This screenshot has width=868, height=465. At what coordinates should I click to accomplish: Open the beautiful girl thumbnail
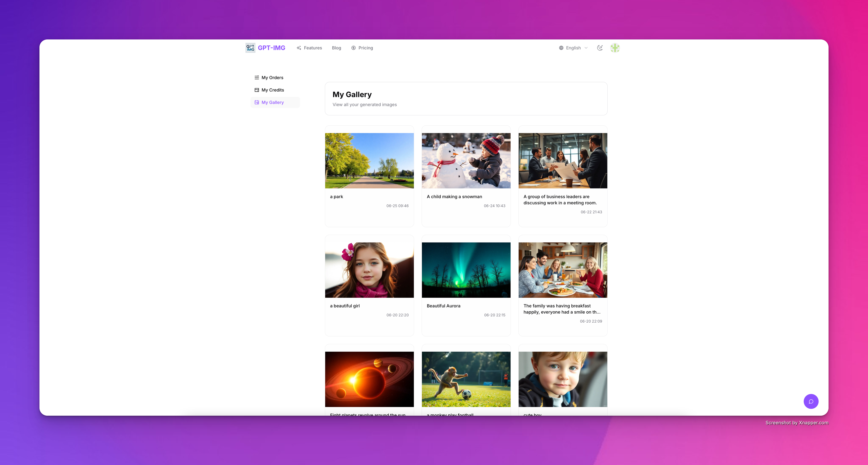point(369,270)
